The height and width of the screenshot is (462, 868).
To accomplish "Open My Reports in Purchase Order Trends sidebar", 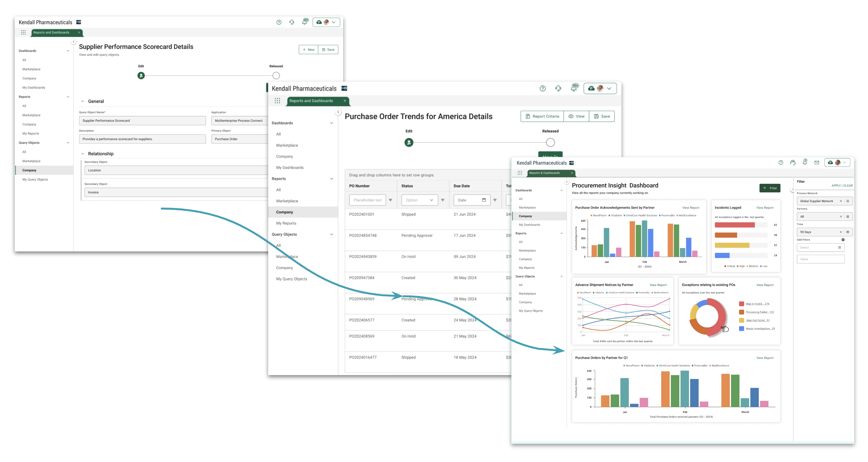I will pos(286,223).
